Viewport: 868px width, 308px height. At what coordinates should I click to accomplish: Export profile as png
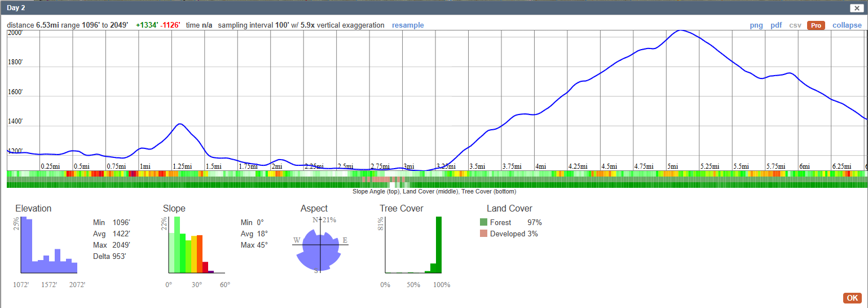(x=756, y=25)
